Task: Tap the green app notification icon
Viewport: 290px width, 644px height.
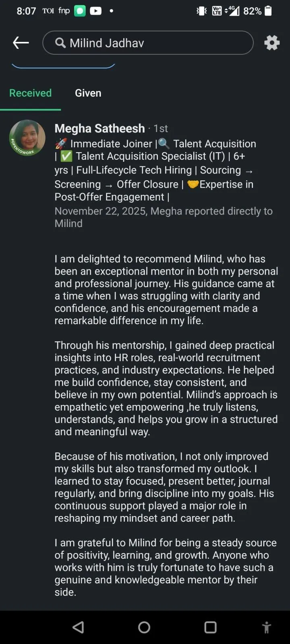Action: pos(80,11)
